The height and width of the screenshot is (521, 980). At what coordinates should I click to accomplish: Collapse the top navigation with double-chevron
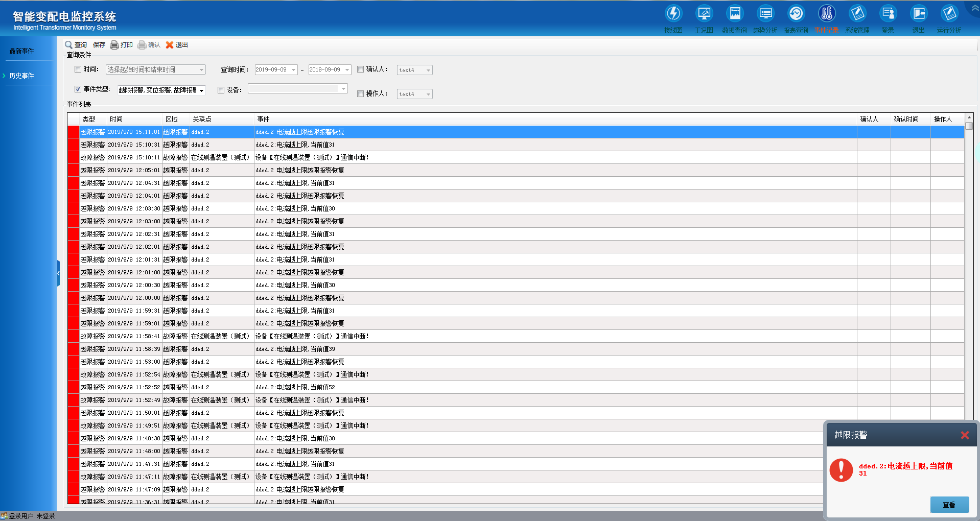tap(975, 8)
